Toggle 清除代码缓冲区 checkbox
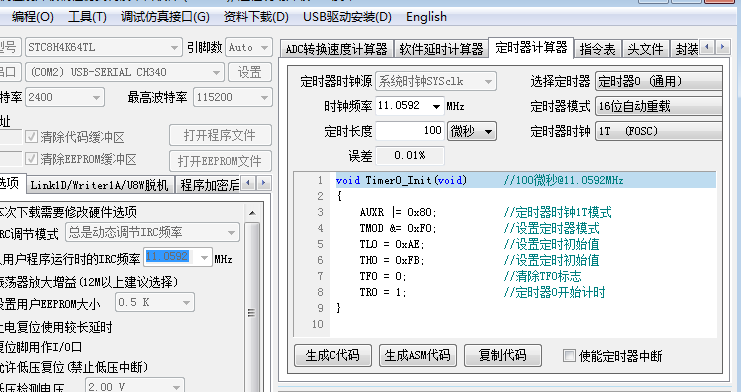 32,137
